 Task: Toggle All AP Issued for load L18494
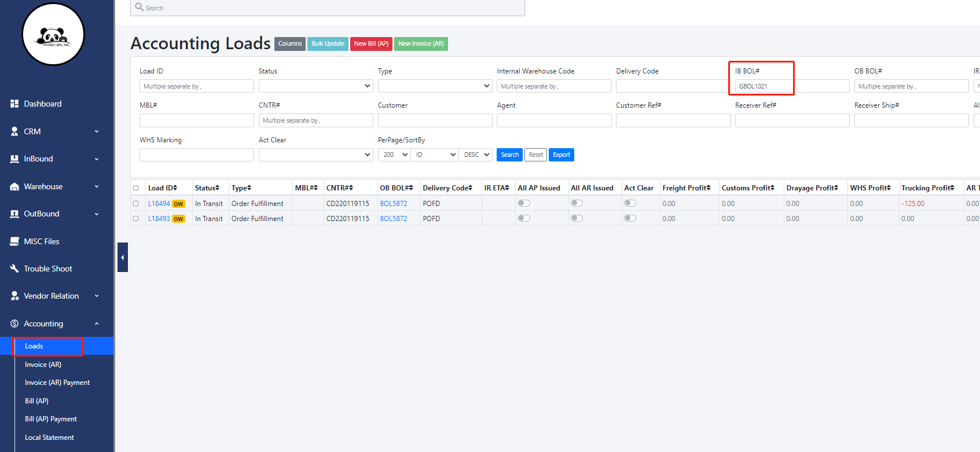[x=524, y=203]
